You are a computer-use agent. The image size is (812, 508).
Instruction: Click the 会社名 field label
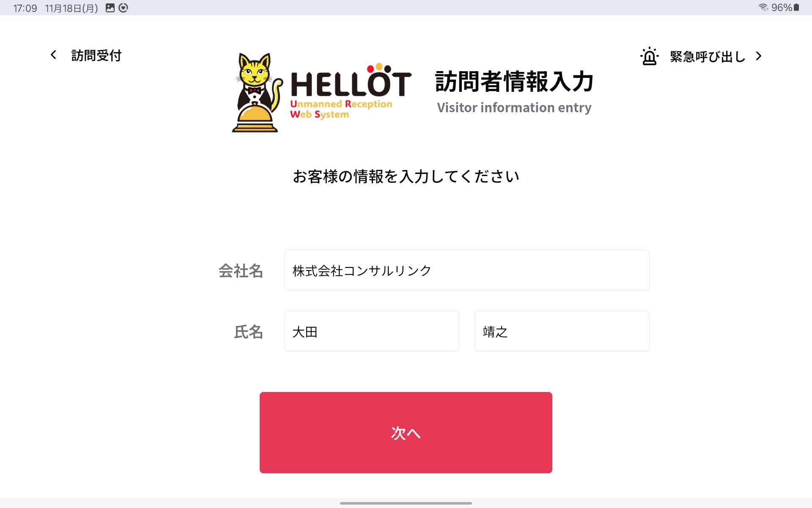(241, 271)
